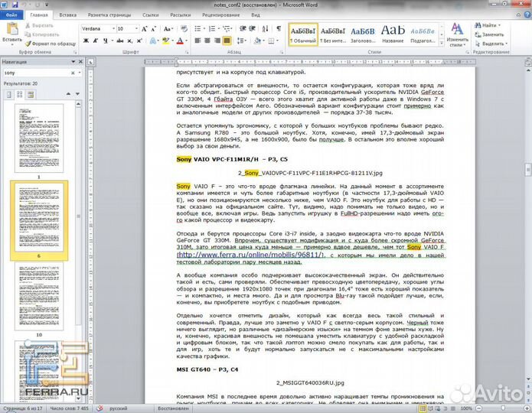Switch to the Ссылки ribbon tab

point(151,15)
